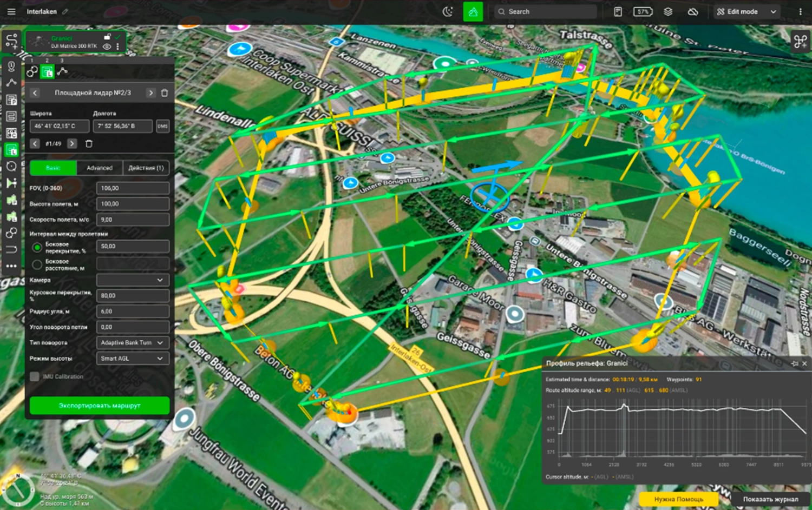Select the Circle tool
The width and height of the screenshot is (812, 510).
(x=11, y=166)
